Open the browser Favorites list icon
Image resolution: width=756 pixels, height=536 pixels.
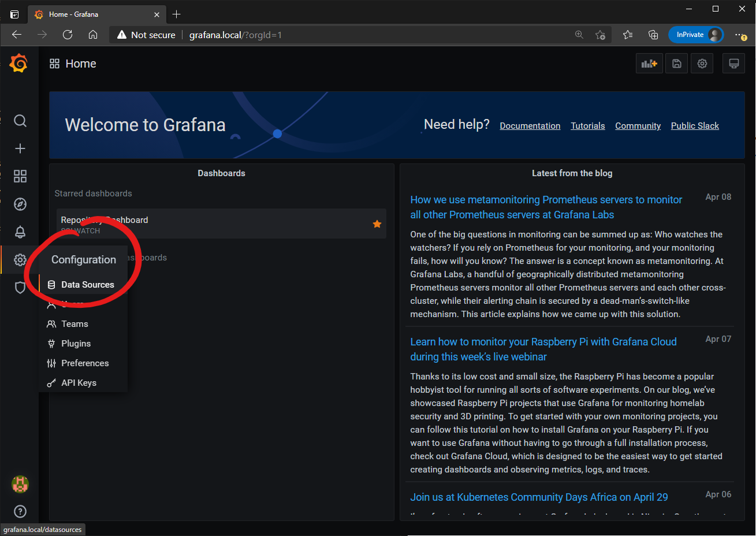tap(628, 35)
